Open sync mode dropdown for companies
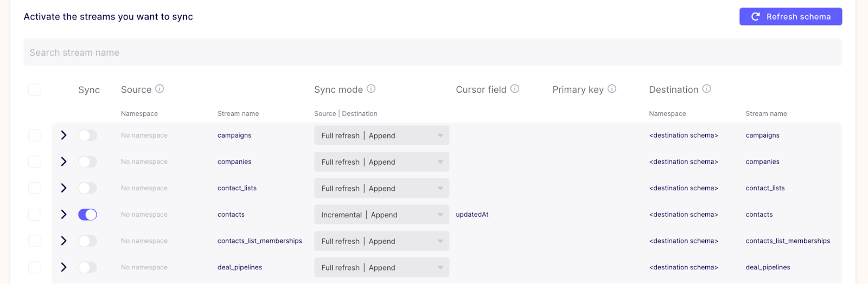Screen dimensions: 868x284 tap(381, 162)
